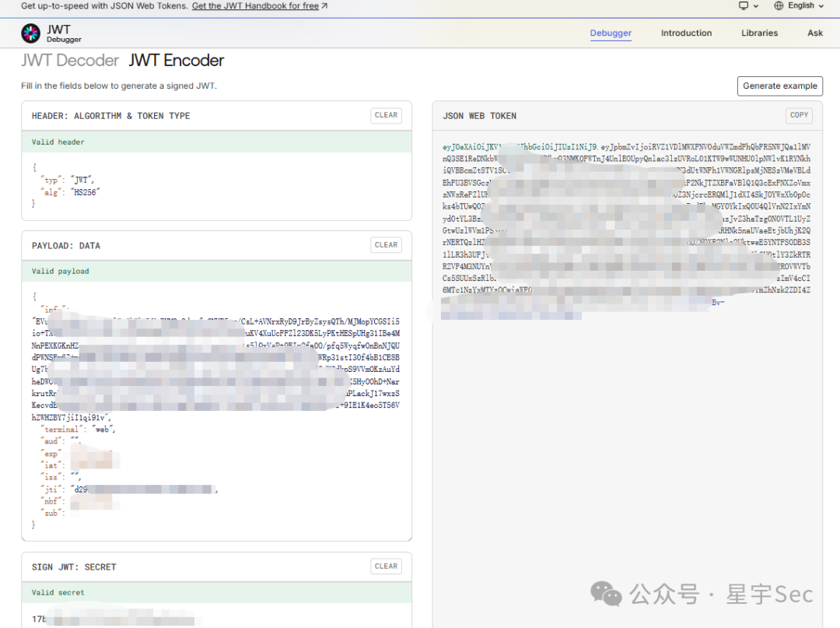
Task: Click the "terminal": "web" payload line
Action: pyautogui.click(x=78, y=430)
